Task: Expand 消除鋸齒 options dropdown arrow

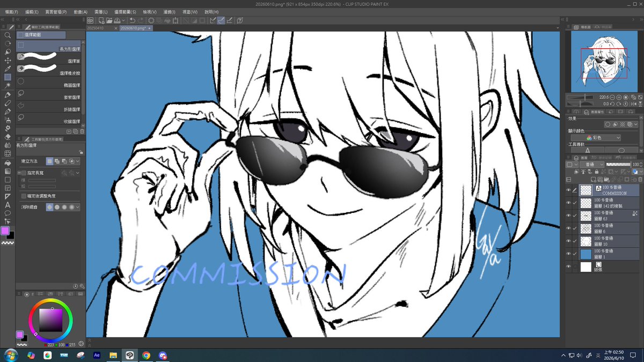Action: 78,206
